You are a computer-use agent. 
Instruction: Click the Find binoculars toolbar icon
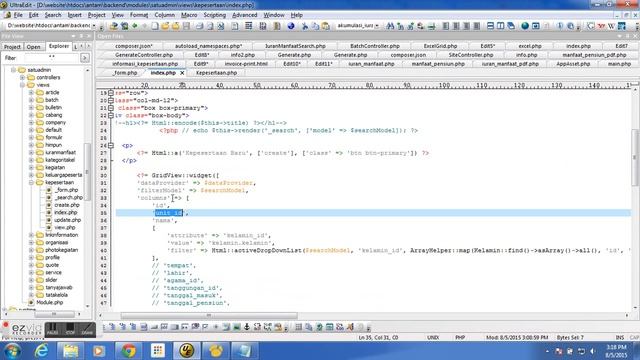pos(390,26)
